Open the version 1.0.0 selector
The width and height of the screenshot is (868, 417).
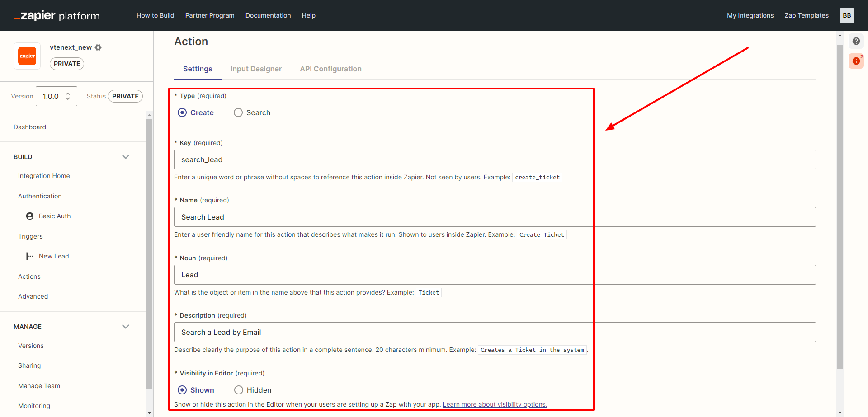pyautogui.click(x=57, y=96)
